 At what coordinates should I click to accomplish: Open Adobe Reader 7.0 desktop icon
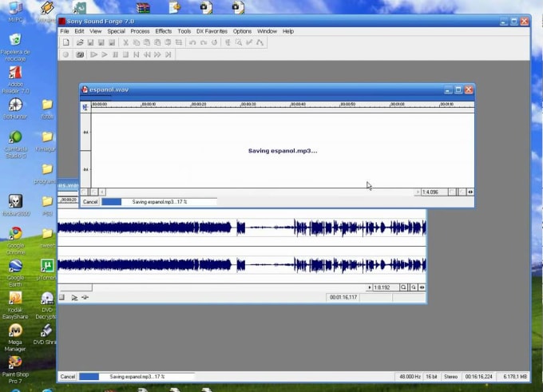(15, 80)
